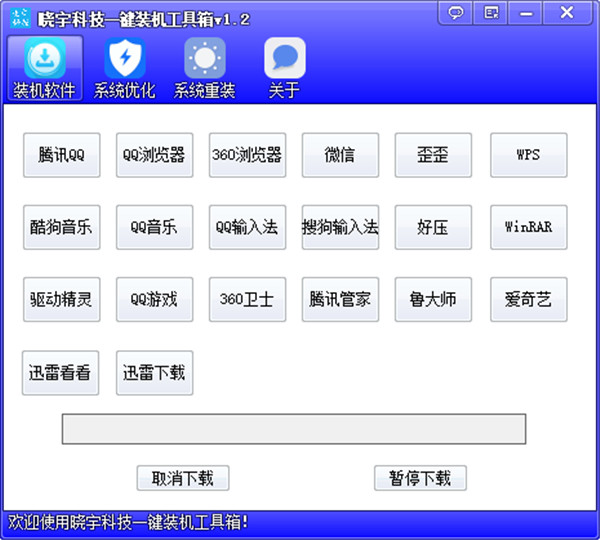Open the 装机软件 download icon tab
The width and height of the screenshot is (600, 540).
44,60
